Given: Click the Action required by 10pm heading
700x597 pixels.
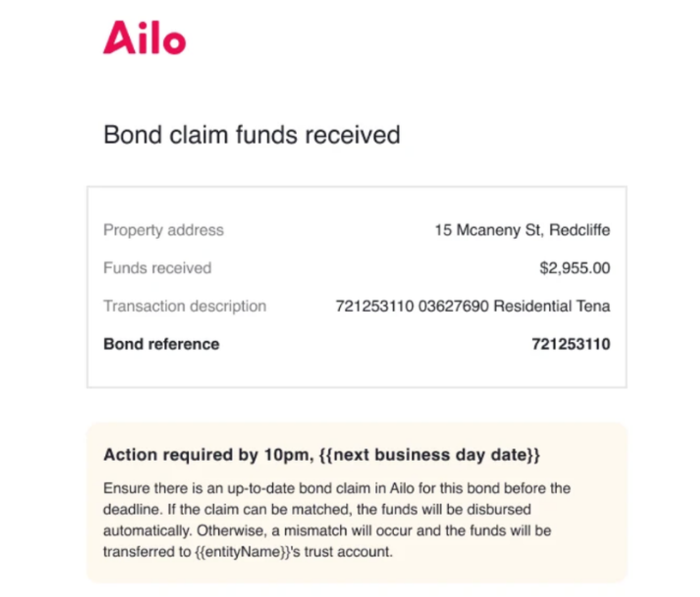Looking at the screenshot, I should click(321, 455).
